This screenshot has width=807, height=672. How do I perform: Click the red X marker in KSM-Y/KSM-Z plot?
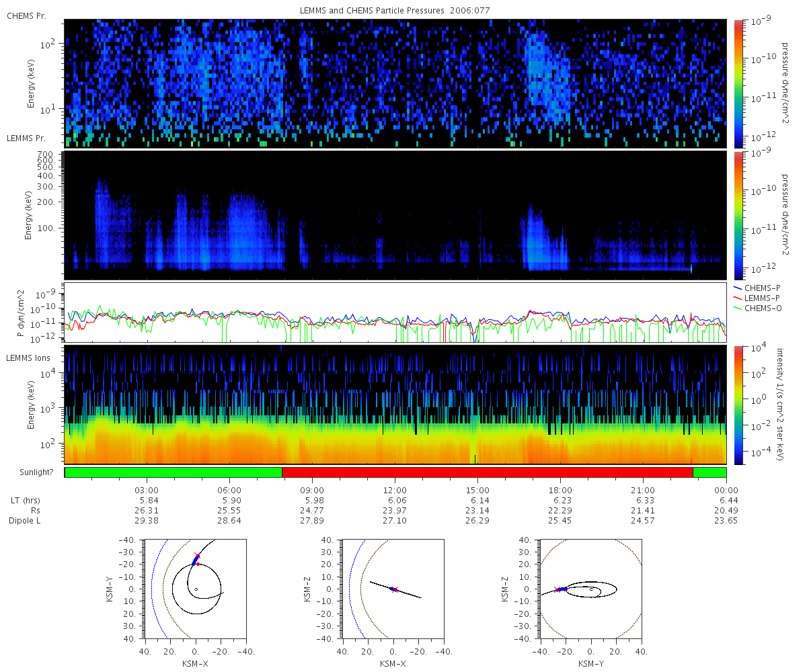(x=557, y=589)
